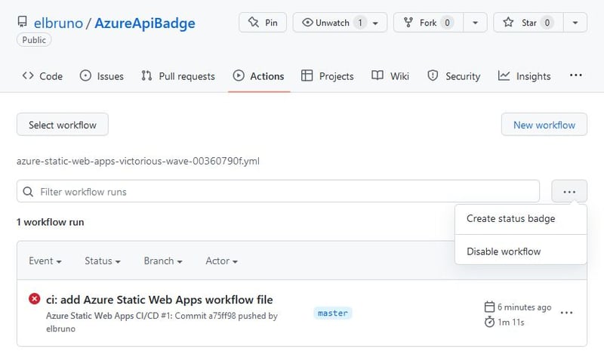Click the '6 minutes ago' timestamp
This screenshot has height=364, width=604.
click(524, 307)
